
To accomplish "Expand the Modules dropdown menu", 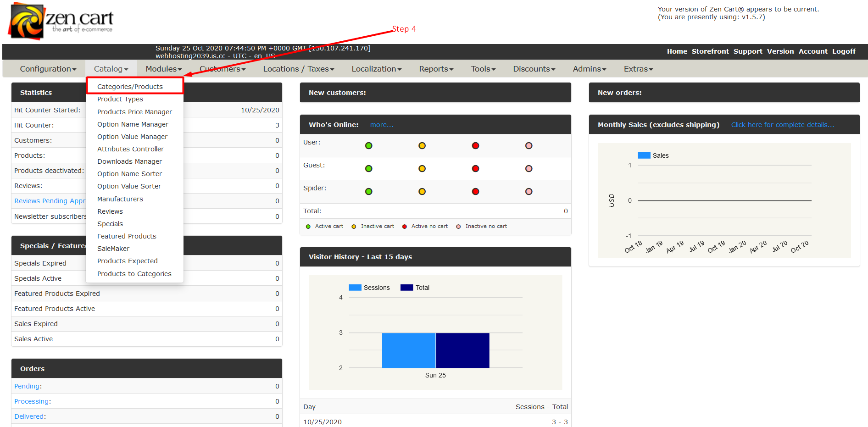I will pos(164,69).
